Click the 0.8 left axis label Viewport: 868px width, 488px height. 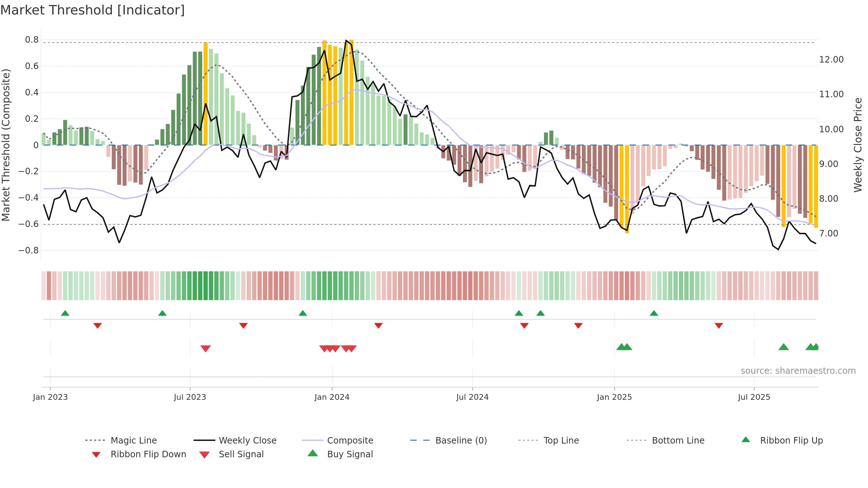[x=32, y=39]
